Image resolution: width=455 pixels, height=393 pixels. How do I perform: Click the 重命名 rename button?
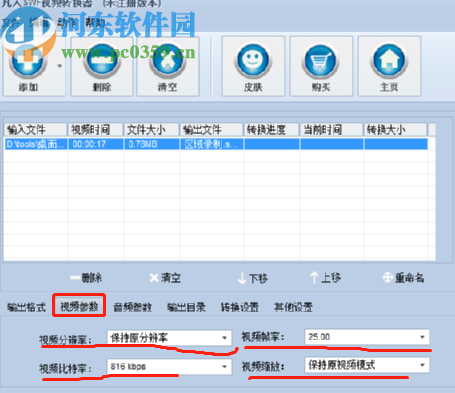403,278
